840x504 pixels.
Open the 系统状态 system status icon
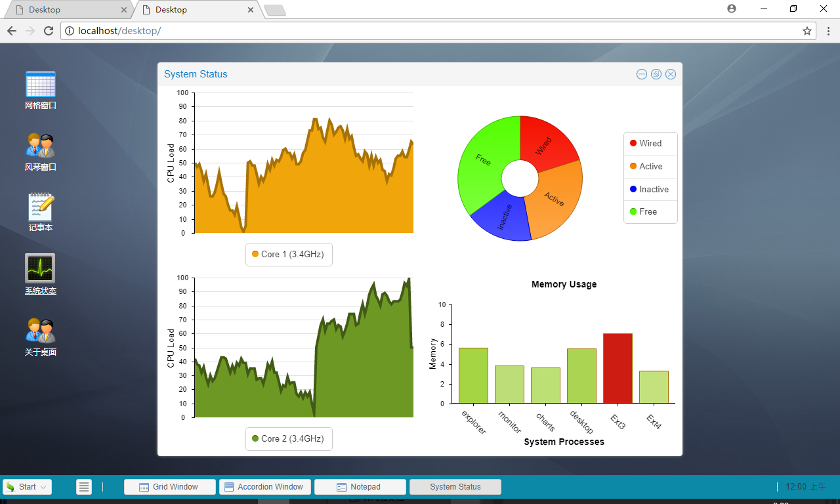pyautogui.click(x=41, y=274)
